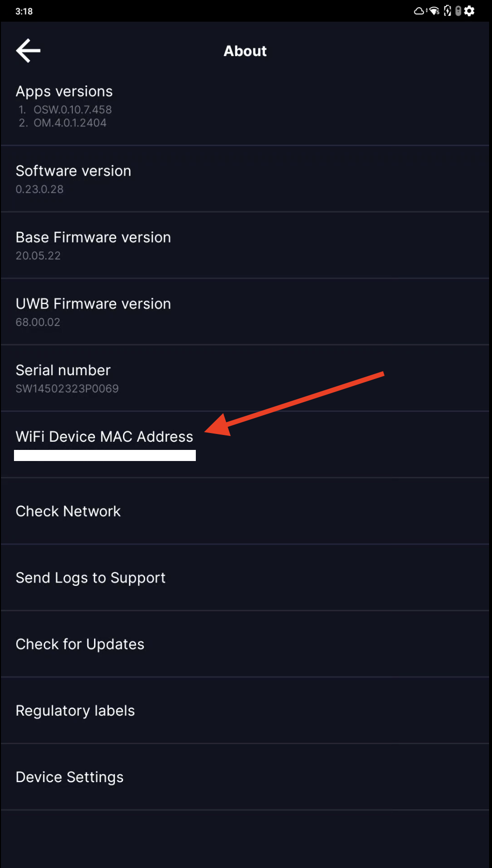Tap the About page title
492x868 pixels.
coord(245,51)
